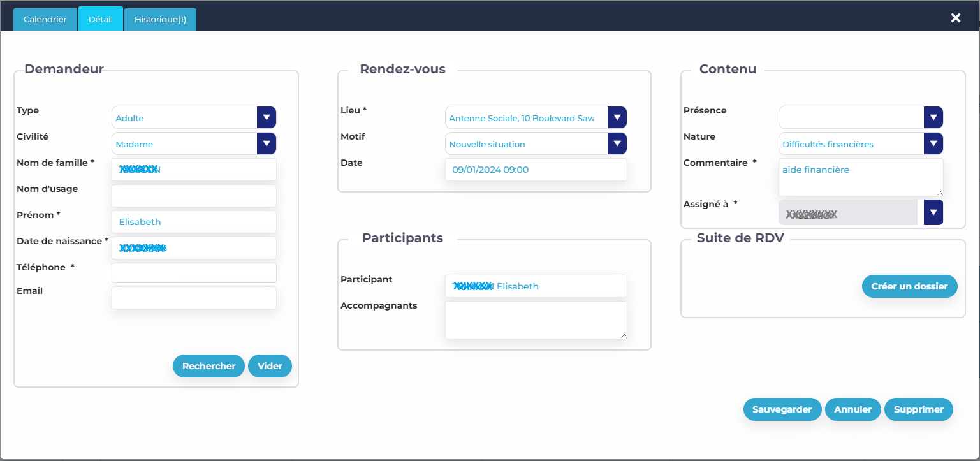This screenshot has height=461, width=980.
Task: Focus the Accompagnants text area
Action: point(536,320)
